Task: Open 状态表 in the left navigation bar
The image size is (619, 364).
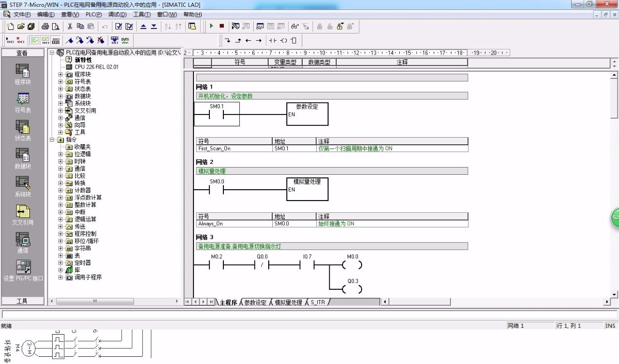Action: click(23, 130)
